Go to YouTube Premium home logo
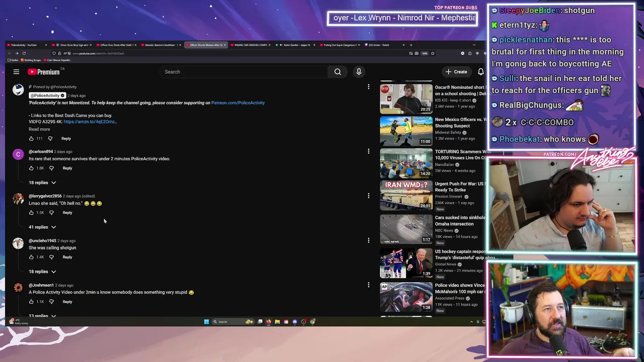This screenshot has width=644, height=362. pyautogui.click(x=44, y=72)
